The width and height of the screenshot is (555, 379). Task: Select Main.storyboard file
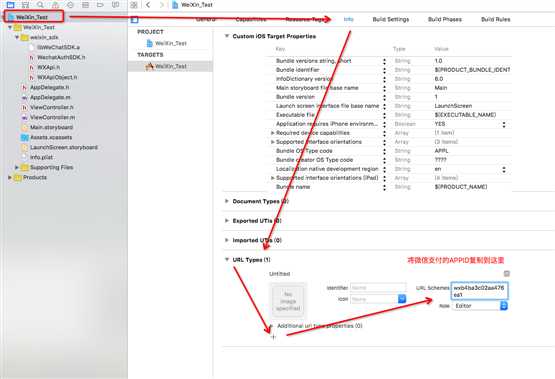point(51,127)
